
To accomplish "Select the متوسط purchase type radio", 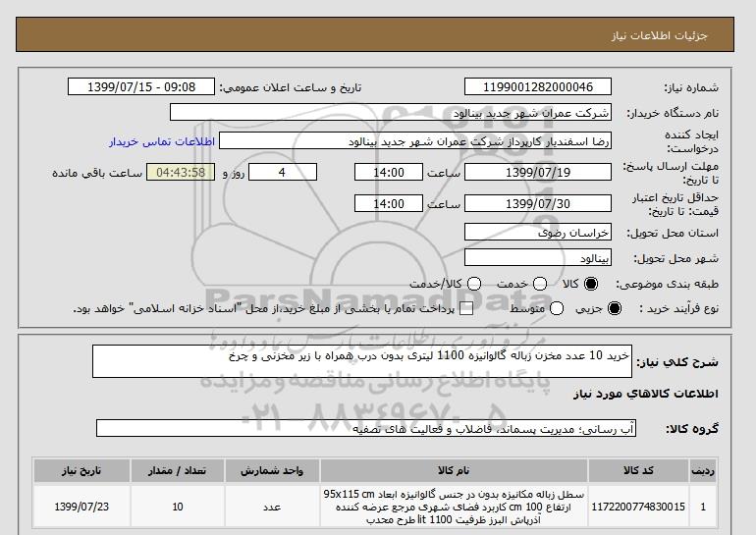I will point(557,308).
